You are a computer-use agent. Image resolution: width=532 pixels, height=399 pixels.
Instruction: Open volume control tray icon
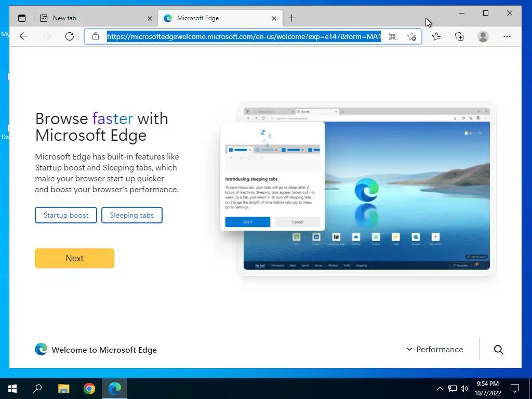464,389
